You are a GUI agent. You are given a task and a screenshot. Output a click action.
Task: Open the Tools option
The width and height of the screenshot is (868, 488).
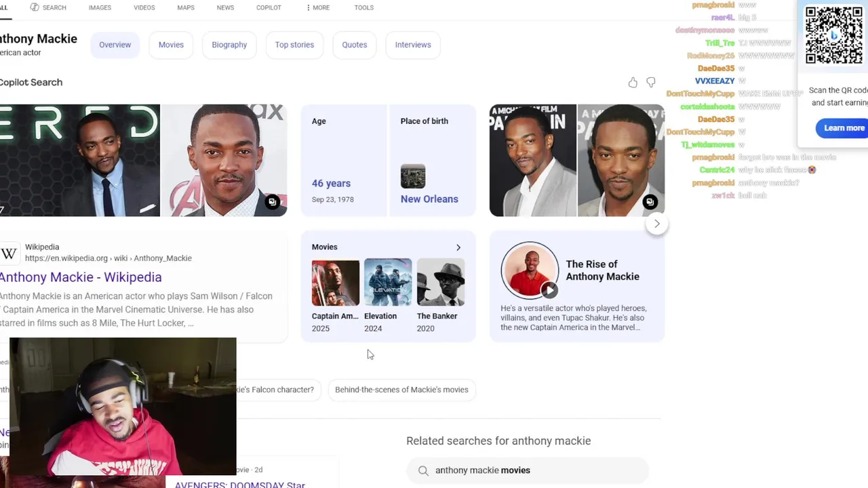[364, 7]
